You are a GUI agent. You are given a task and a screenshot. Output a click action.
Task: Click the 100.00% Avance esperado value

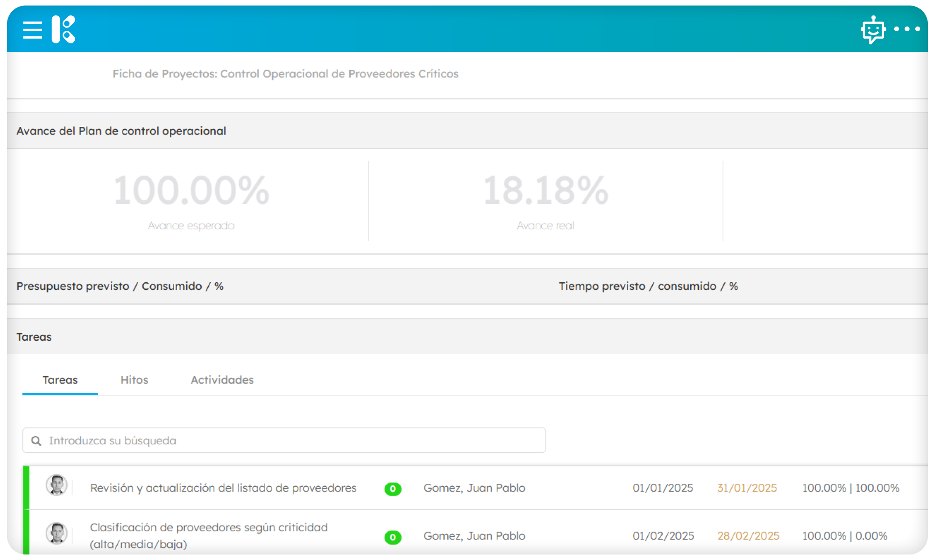(x=191, y=190)
